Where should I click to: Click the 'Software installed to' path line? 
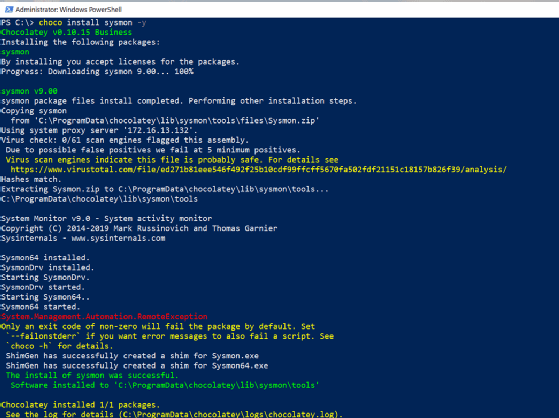(165, 385)
